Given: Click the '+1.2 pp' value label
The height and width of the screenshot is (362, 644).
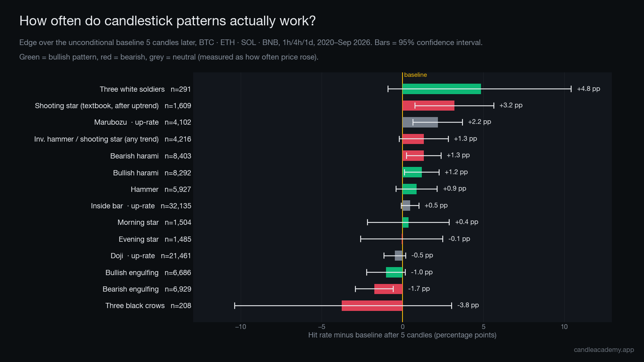Looking at the screenshot, I should 456,172.
